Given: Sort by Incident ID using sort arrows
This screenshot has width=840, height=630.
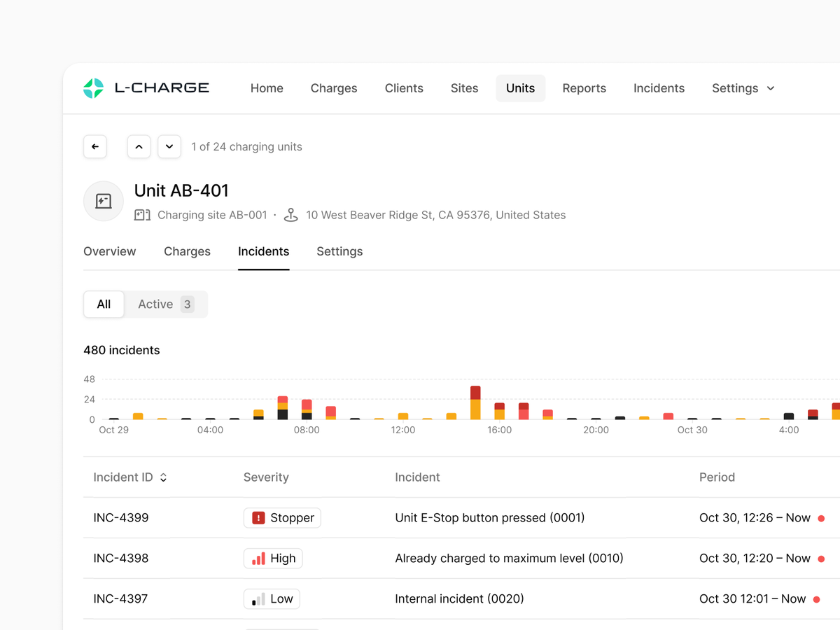Looking at the screenshot, I should [x=163, y=477].
